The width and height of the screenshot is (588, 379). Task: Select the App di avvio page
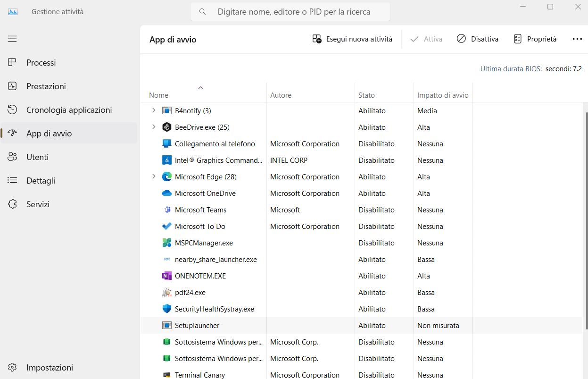(x=69, y=134)
